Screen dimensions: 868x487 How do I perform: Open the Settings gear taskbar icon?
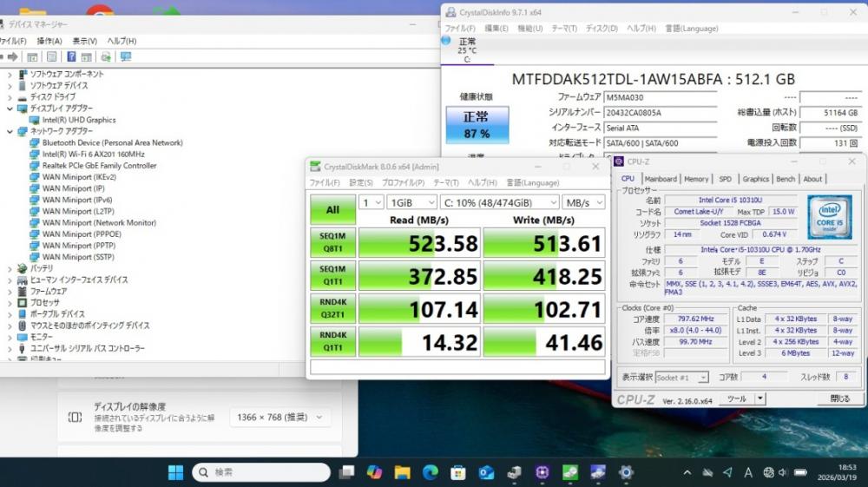(x=626, y=472)
